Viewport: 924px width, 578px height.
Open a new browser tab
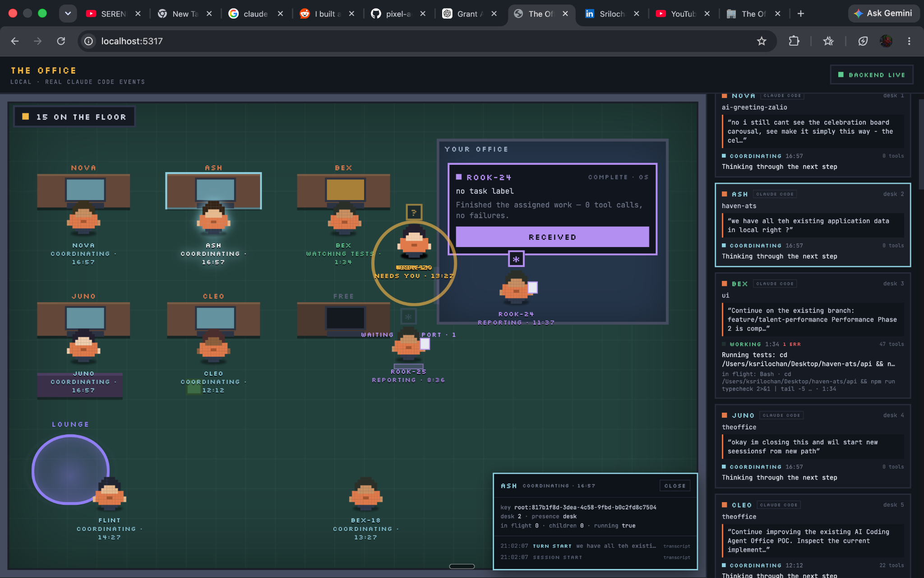point(801,14)
